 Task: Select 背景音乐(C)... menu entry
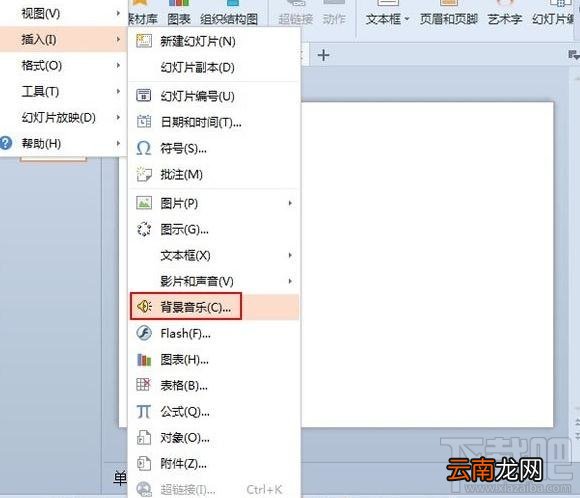[214, 307]
